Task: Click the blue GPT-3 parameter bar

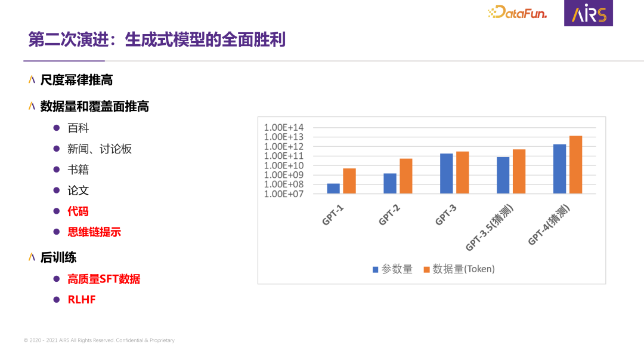Action: (447, 174)
